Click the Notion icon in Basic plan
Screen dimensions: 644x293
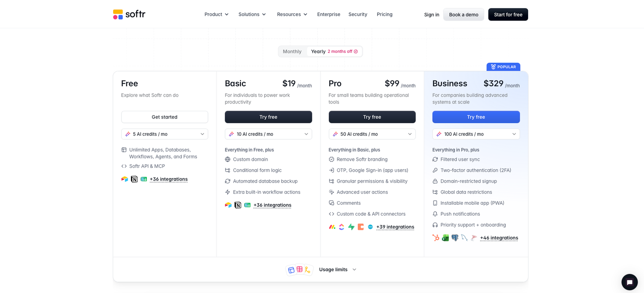238,205
